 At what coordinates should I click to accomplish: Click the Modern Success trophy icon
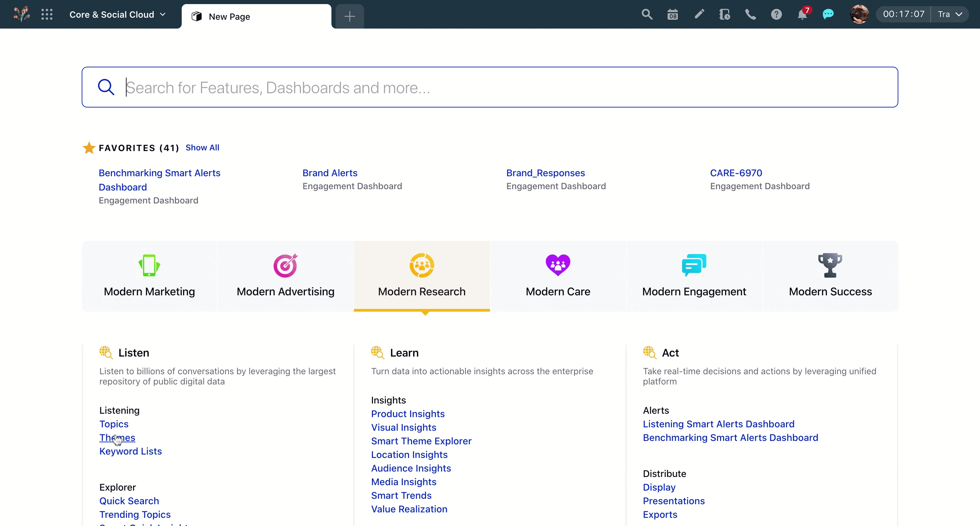pyautogui.click(x=830, y=265)
